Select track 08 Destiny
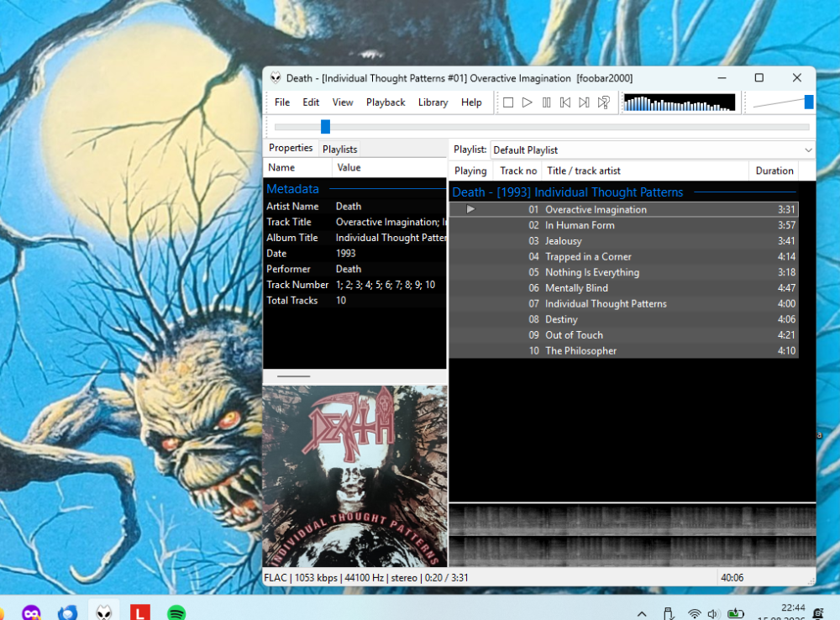Image resolution: width=840 pixels, height=620 pixels. pyautogui.click(x=623, y=319)
